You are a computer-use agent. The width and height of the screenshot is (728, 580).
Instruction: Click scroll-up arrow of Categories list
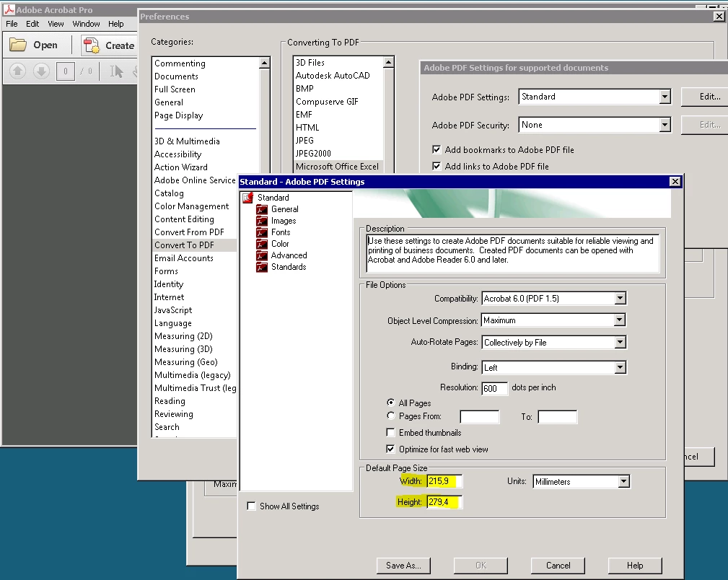click(264, 63)
